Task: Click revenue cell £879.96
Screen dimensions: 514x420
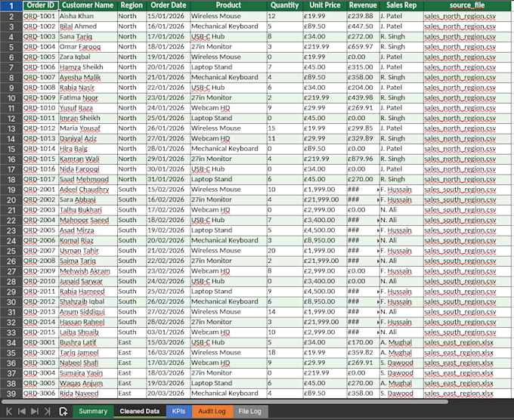Action: coord(364,159)
